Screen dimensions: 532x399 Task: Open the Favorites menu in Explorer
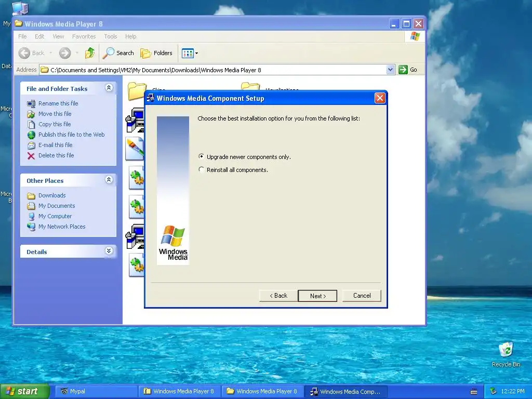point(84,36)
